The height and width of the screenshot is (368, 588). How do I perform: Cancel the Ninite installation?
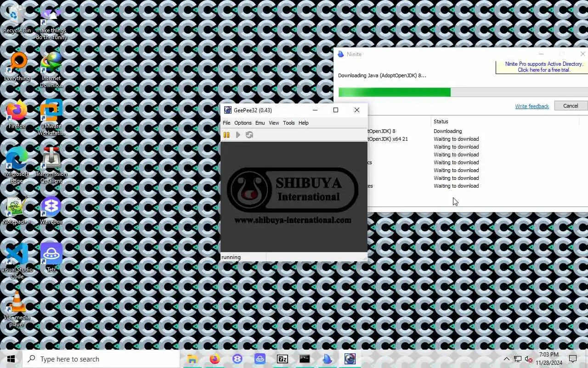[571, 106]
